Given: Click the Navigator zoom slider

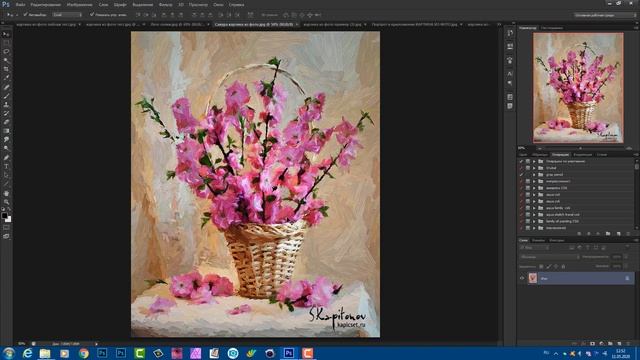Looking at the screenshot, I should click(x=581, y=148).
